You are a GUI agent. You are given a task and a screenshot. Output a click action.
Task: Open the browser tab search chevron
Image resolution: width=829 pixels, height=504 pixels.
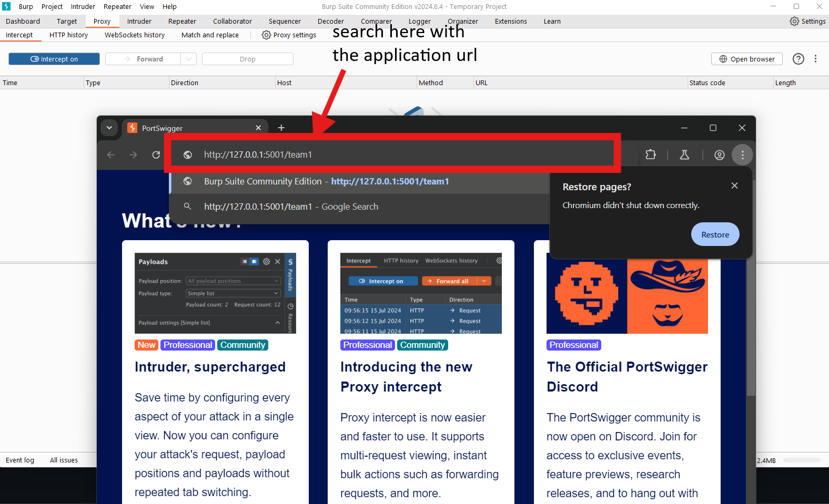[x=109, y=128]
